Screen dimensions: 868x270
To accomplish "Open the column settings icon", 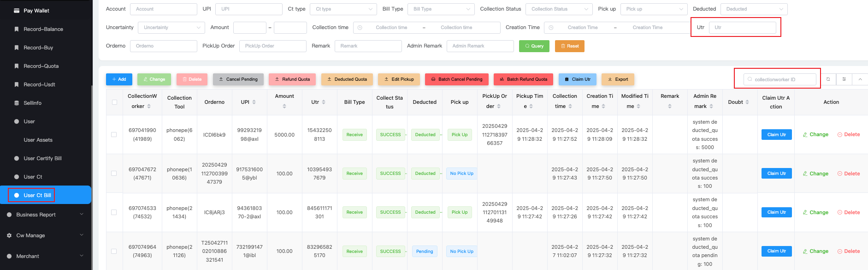I will point(844,79).
